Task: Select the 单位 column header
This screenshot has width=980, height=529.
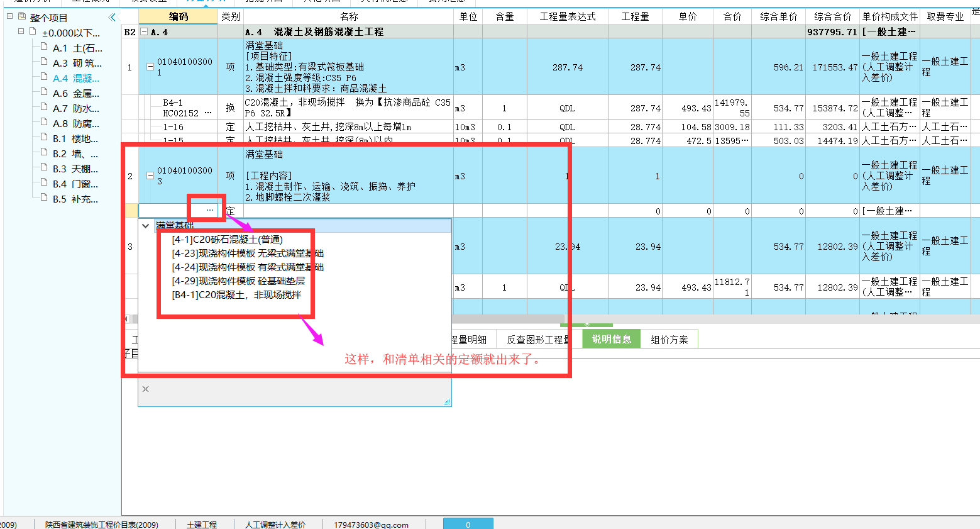Action: point(468,16)
